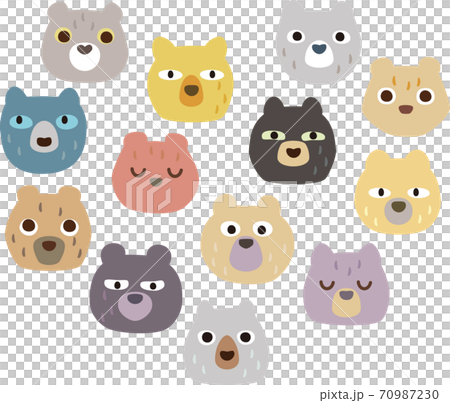Pick the tan bear with small open mouth
Image resolution: width=450 pixels, height=403 pixels.
click(406, 97)
